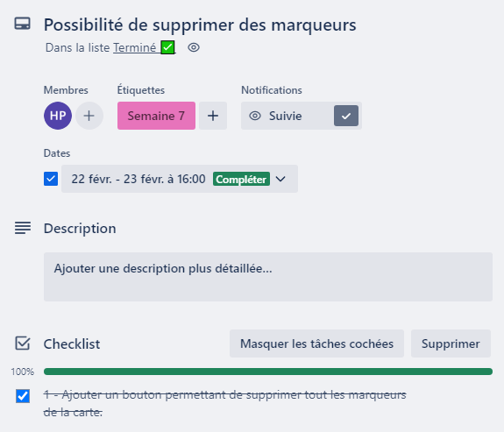This screenshot has height=432, width=504.
Task: Open the Semaine 7 label selector
Action: (x=156, y=116)
